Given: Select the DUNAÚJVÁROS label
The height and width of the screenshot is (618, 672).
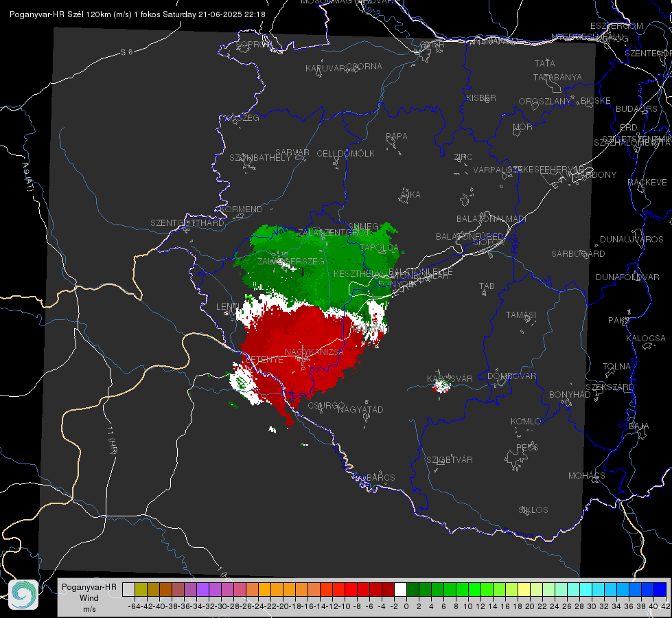Looking at the screenshot, I should [x=632, y=240].
